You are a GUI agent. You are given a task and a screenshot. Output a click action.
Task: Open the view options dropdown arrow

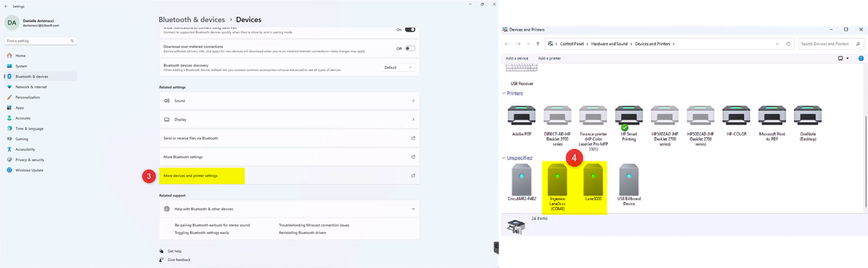848,58
